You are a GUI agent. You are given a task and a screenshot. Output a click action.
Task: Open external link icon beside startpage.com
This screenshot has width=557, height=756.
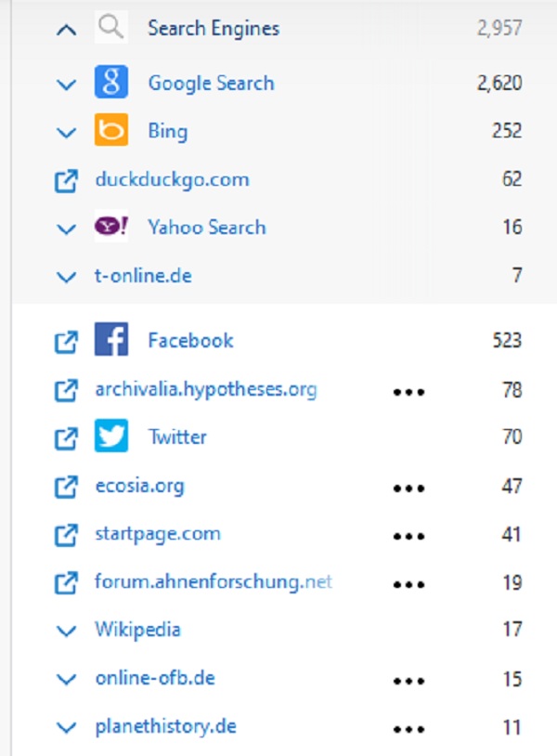pyautogui.click(x=65, y=535)
